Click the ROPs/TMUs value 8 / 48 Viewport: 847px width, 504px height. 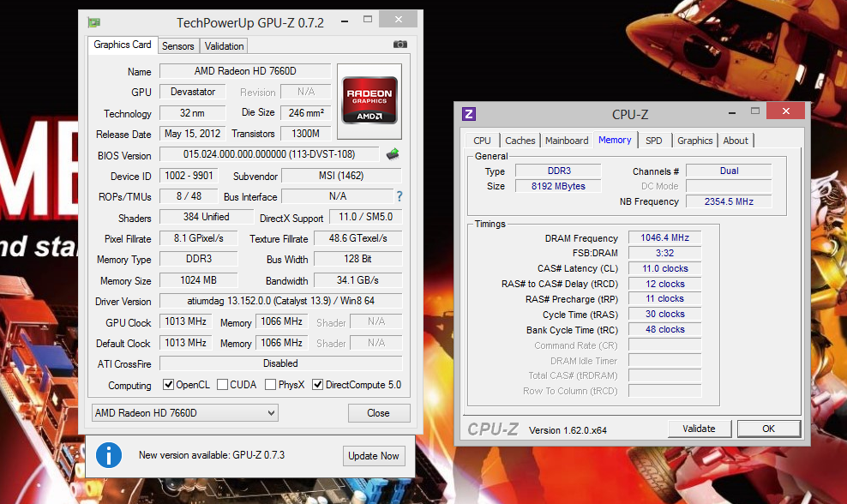189,196
